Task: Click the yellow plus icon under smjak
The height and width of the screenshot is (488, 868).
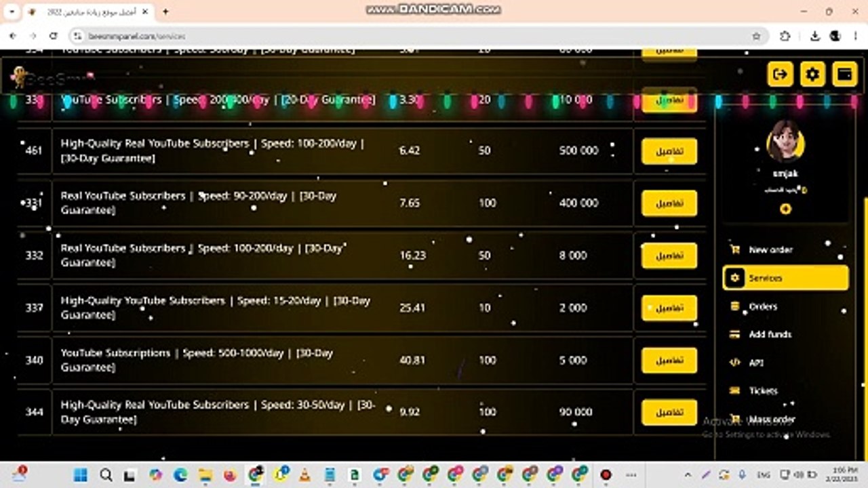Action: click(x=785, y=209)
